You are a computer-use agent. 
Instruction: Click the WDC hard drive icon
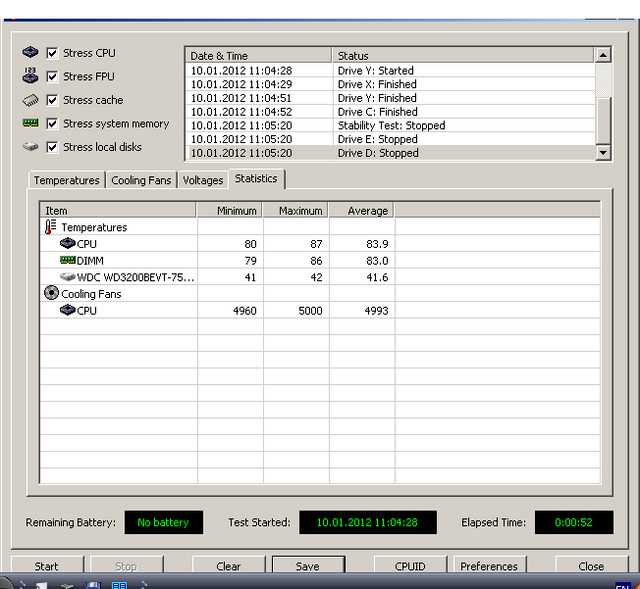pyautogui.click(x=67, y=277)
